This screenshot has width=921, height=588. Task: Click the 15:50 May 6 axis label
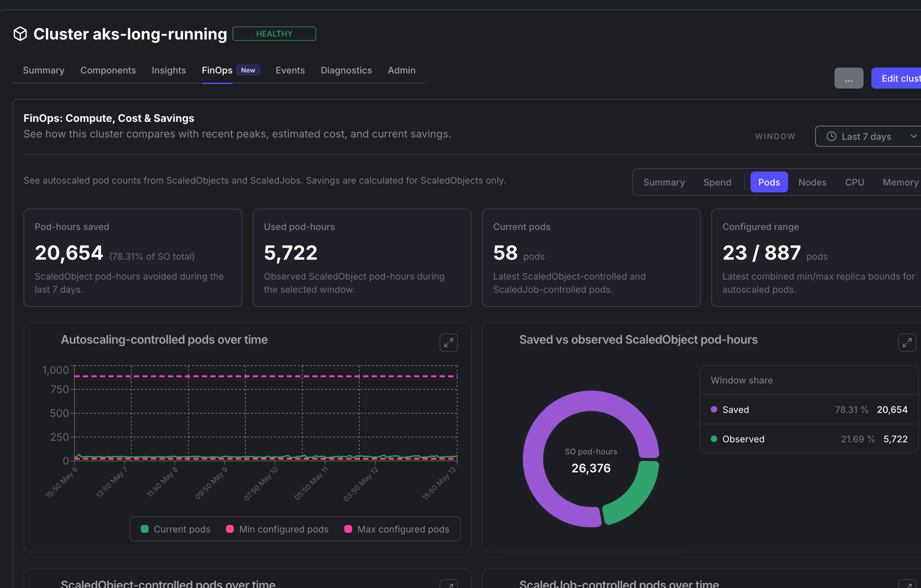pos(61,482)
